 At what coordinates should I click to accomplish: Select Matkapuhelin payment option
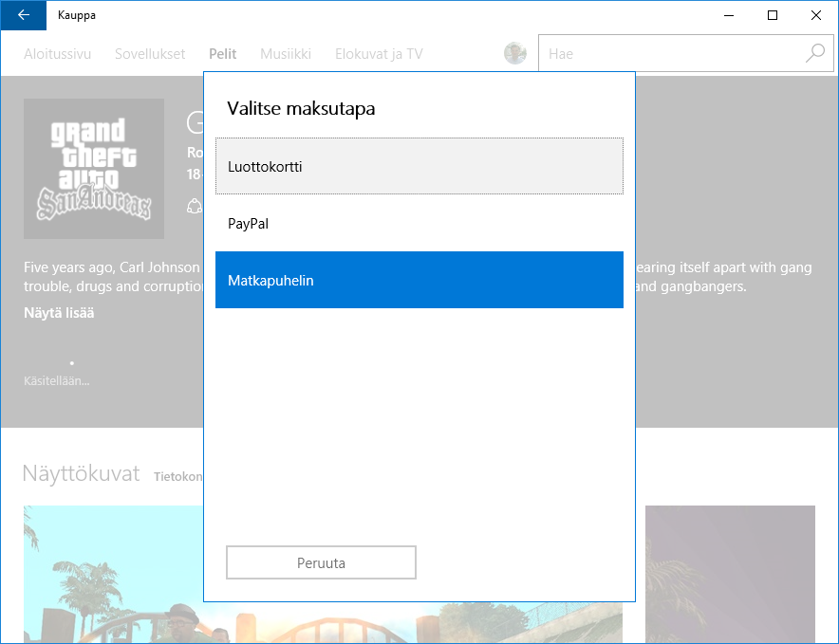coord(419,281)
